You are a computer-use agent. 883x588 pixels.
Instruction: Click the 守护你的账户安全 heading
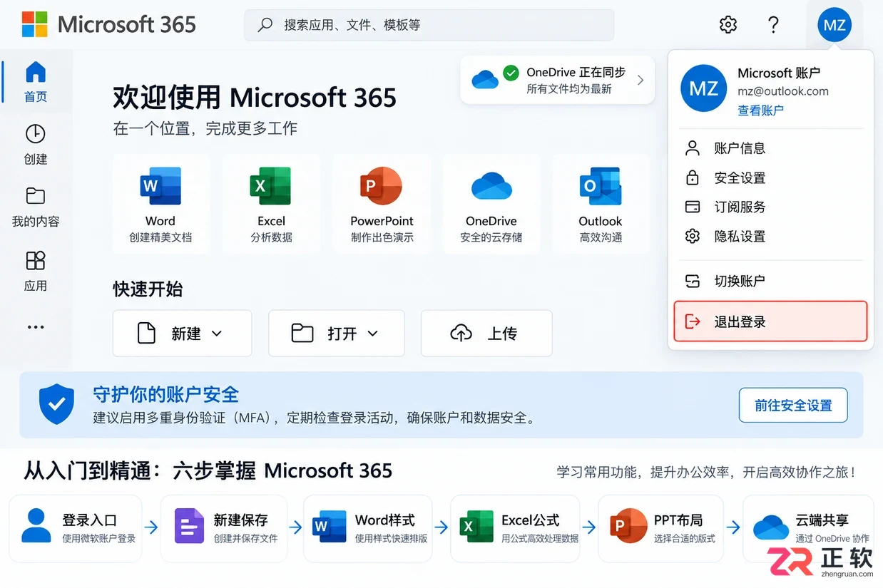click(x=166, y=394)
